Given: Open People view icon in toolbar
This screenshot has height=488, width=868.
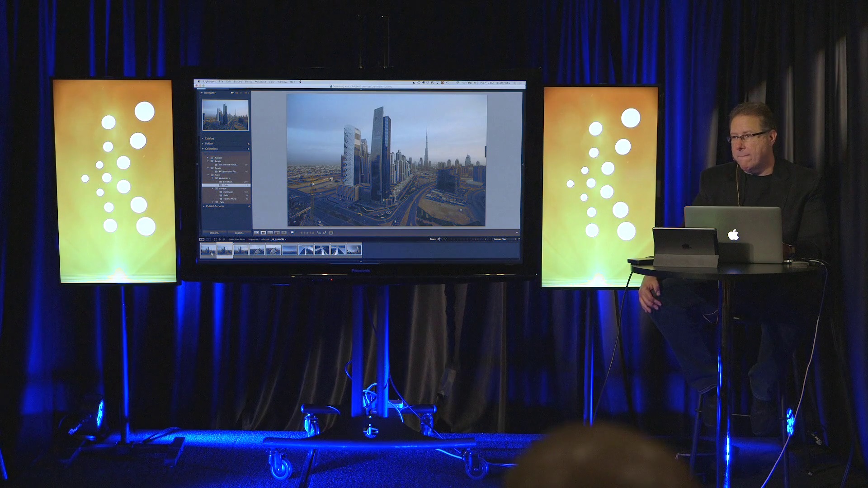Looking at the screenshot, I should tap(284, 233).
